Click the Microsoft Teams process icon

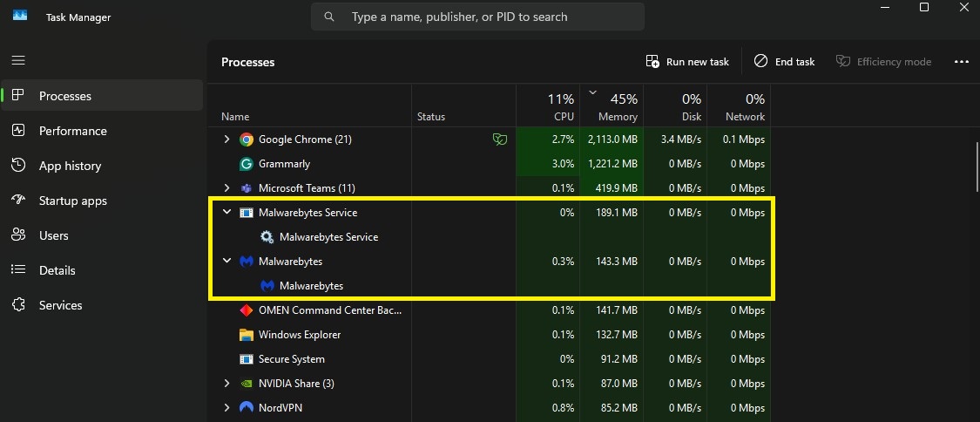[x=247, y=188]
